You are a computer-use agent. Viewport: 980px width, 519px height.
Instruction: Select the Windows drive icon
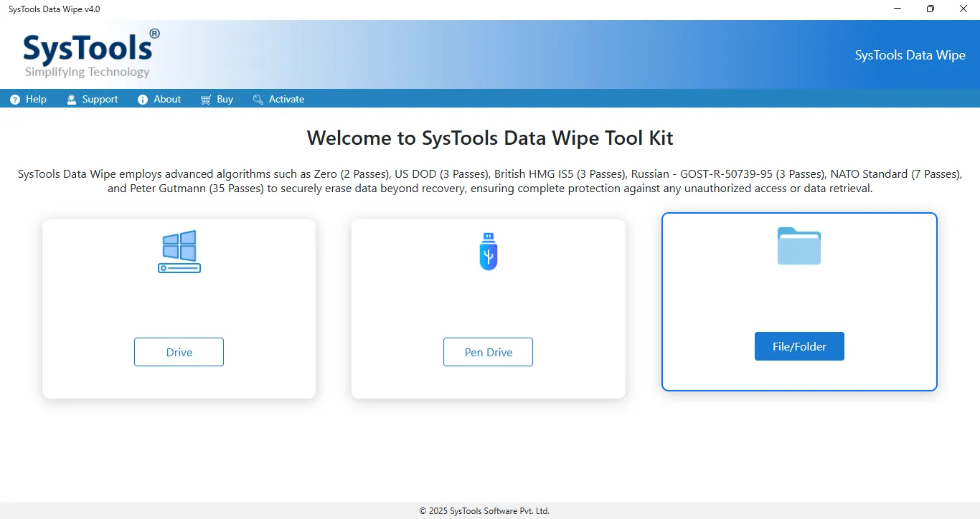(x=179, y=252)
